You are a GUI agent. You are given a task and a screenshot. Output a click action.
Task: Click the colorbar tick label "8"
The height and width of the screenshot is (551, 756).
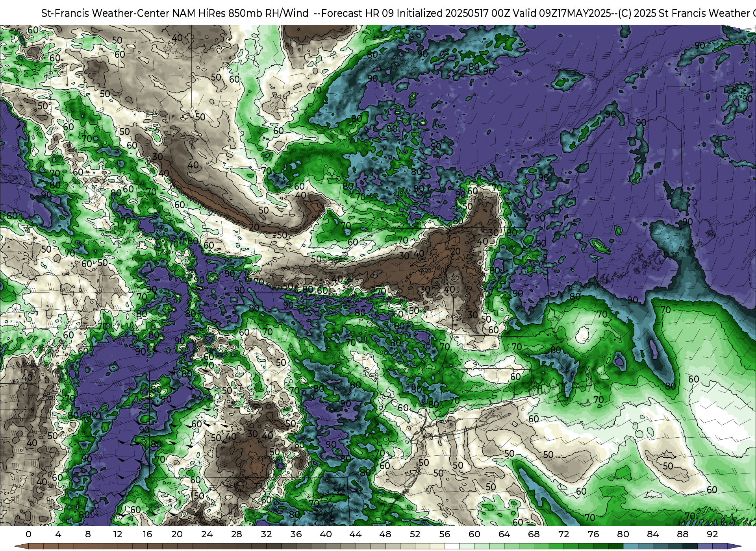[x=88, y=534]
